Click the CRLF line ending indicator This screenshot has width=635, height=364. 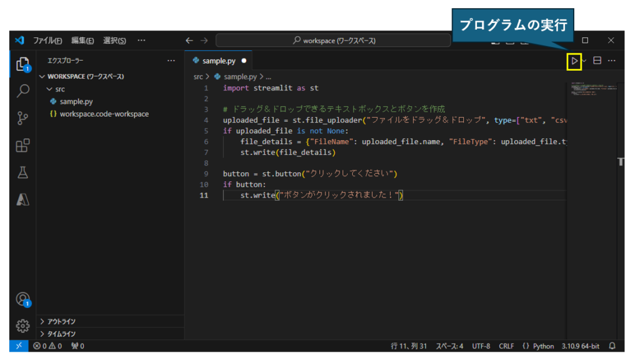pyautogui.click(x=506, y=346)
